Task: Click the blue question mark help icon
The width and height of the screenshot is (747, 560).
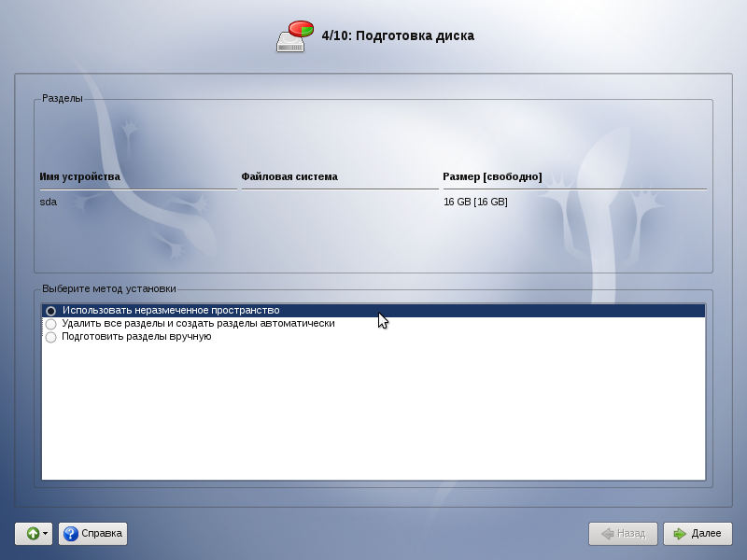Action: click(71, 534)
